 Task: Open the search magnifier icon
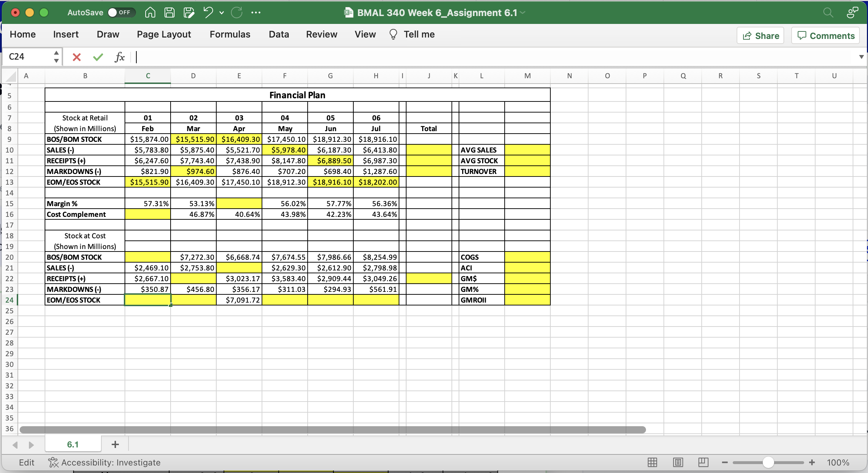pos(828,13)
